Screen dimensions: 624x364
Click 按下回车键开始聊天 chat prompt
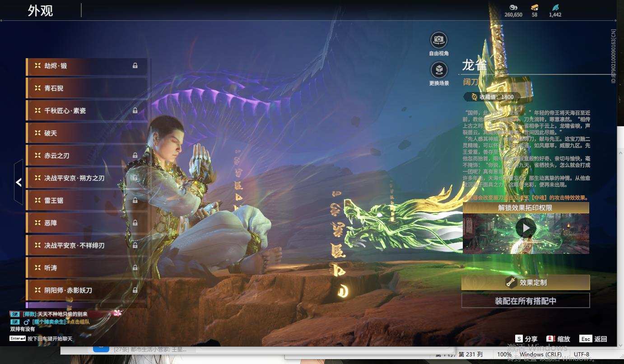click(50, 338)
